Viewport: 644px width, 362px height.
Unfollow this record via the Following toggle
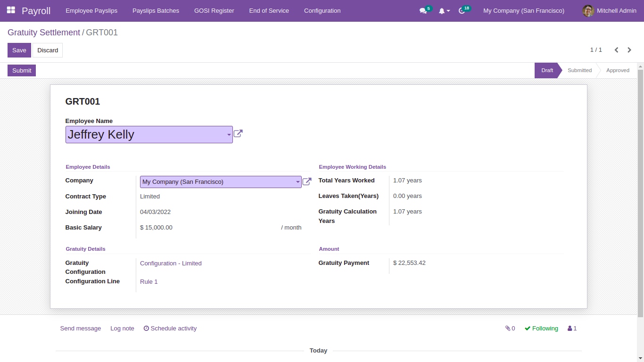(541, 328)
